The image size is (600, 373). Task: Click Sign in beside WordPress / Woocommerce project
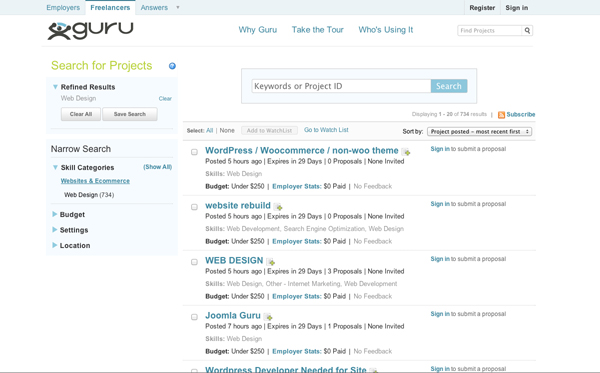440,149
